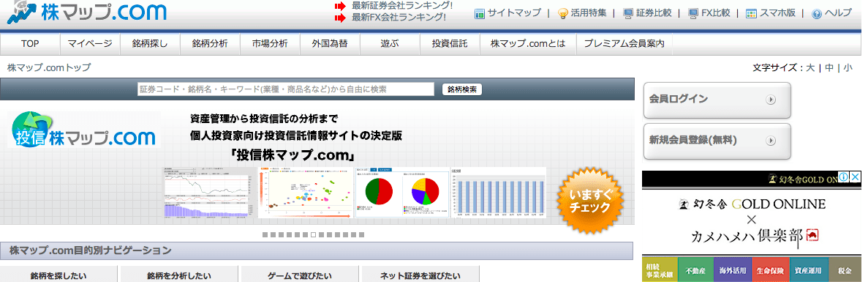The width and height of the screenshot is (868, 282).
Task: Click the 資産運用 ad tile
Action: (809, 270)
